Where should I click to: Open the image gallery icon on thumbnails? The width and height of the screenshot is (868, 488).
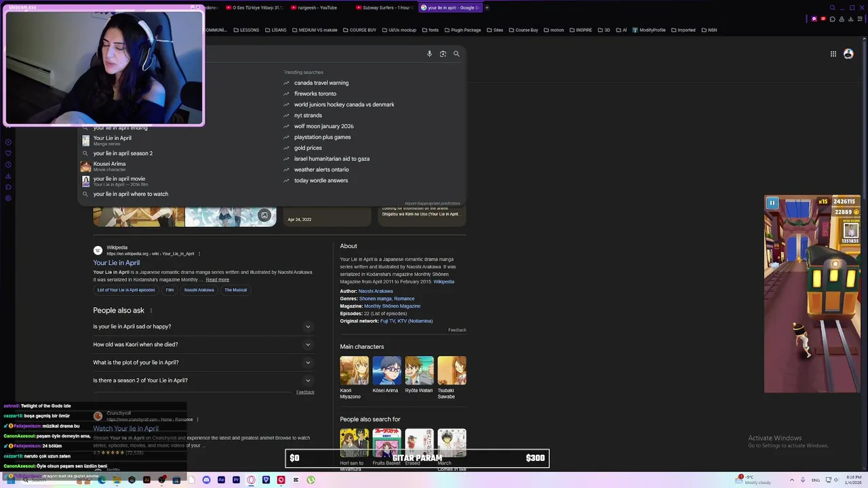(264, 216)
